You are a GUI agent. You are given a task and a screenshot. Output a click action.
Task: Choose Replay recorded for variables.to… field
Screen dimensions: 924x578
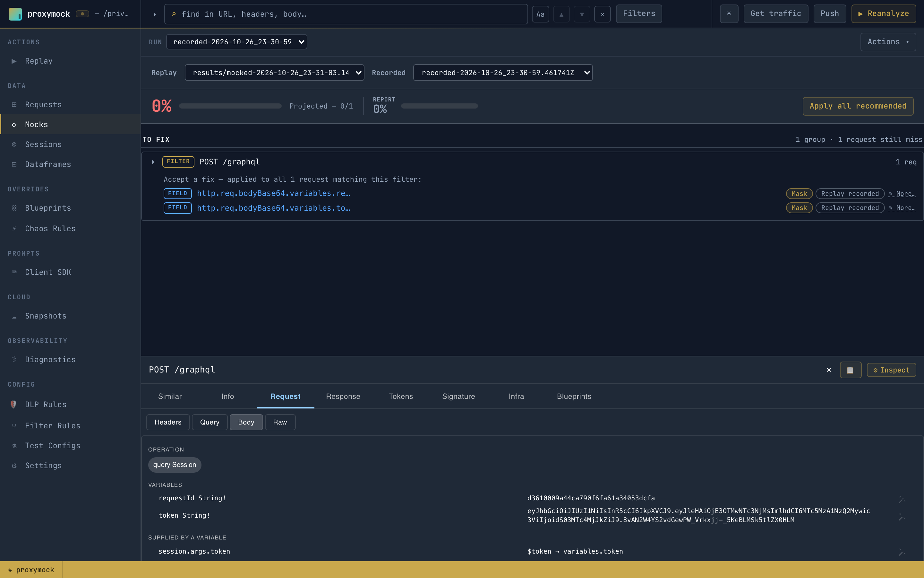pos(850,208)
